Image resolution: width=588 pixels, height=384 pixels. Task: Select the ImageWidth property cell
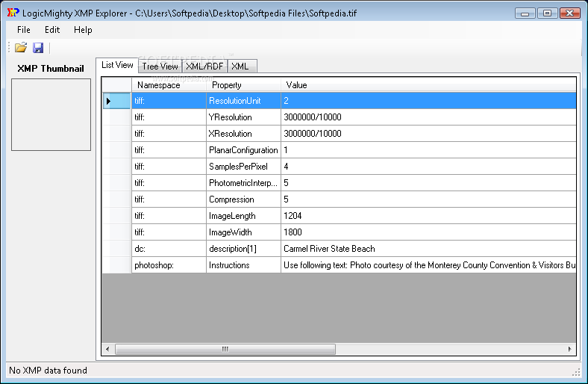[243, 232]
